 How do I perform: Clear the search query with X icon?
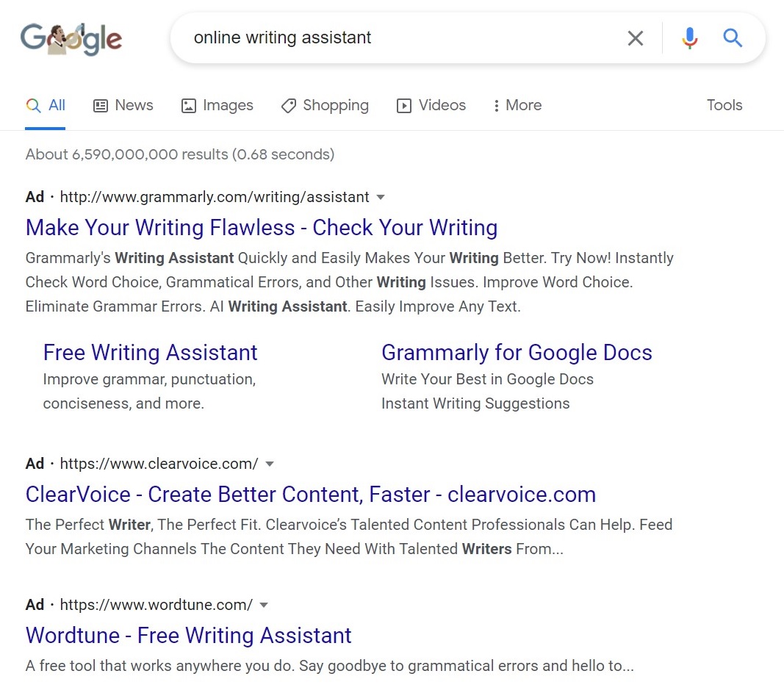(635, 38)
